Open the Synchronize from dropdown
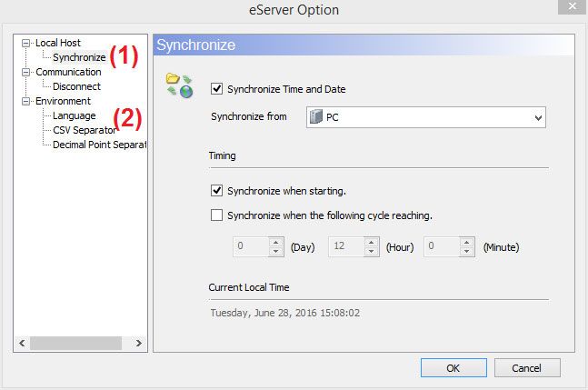 [x=425, y=117]
